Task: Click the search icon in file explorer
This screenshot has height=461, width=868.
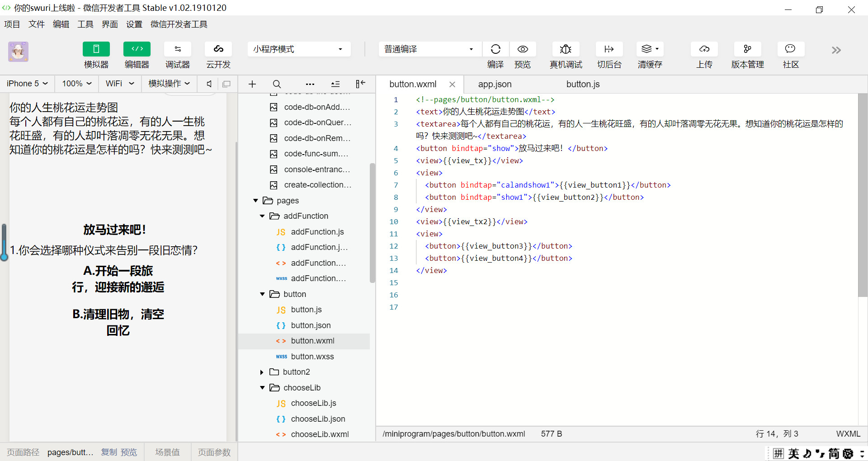Action: coord(277,84)
